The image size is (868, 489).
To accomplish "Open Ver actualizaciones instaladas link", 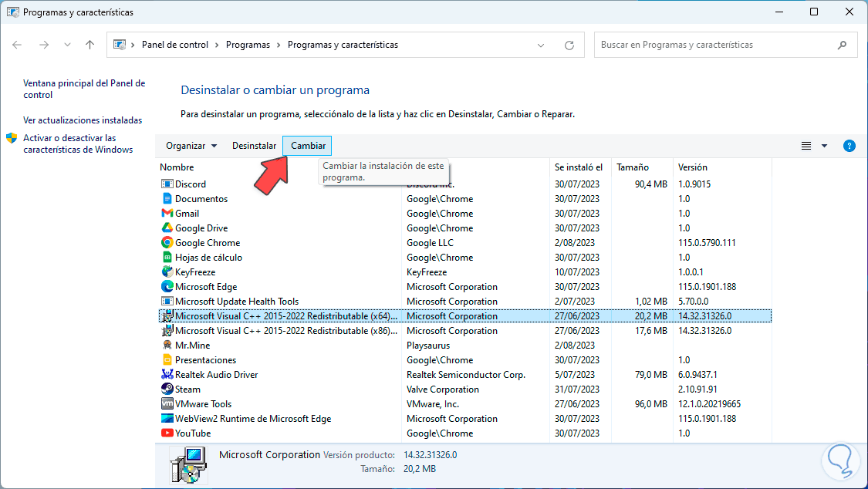I will pyautogui.click(x=83, y=120).
